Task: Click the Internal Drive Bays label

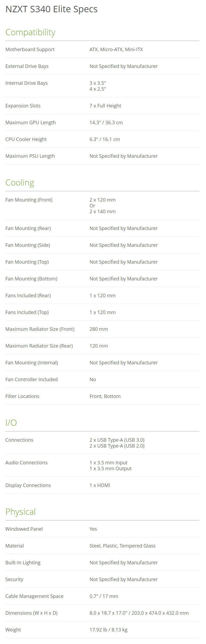Action: [x=26, y=83]
